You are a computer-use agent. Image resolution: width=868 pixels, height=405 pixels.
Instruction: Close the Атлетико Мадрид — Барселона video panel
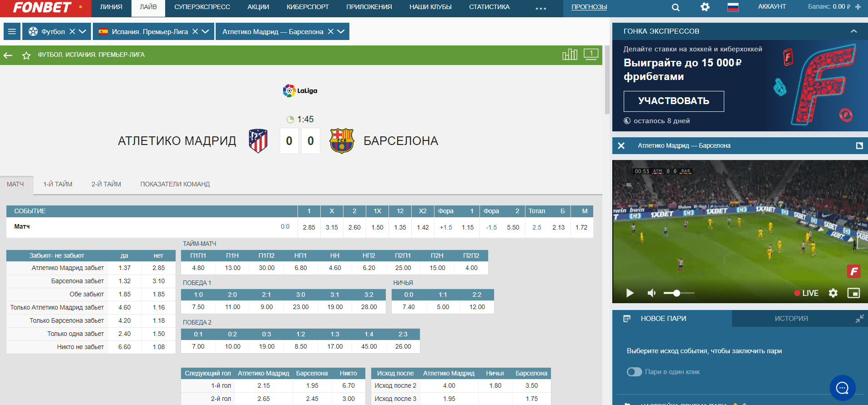[621, 146]
